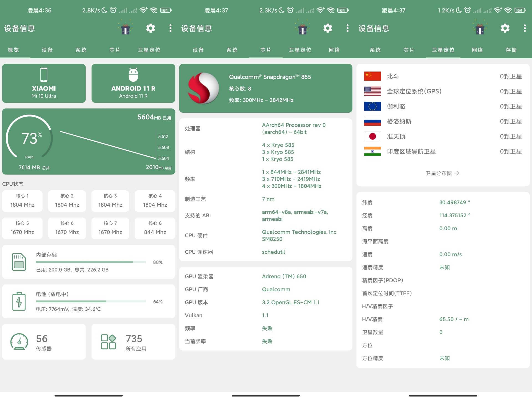Tap the all apps grid icon
The width and height of the screenshot is (532, 399).
coord(108,342)
